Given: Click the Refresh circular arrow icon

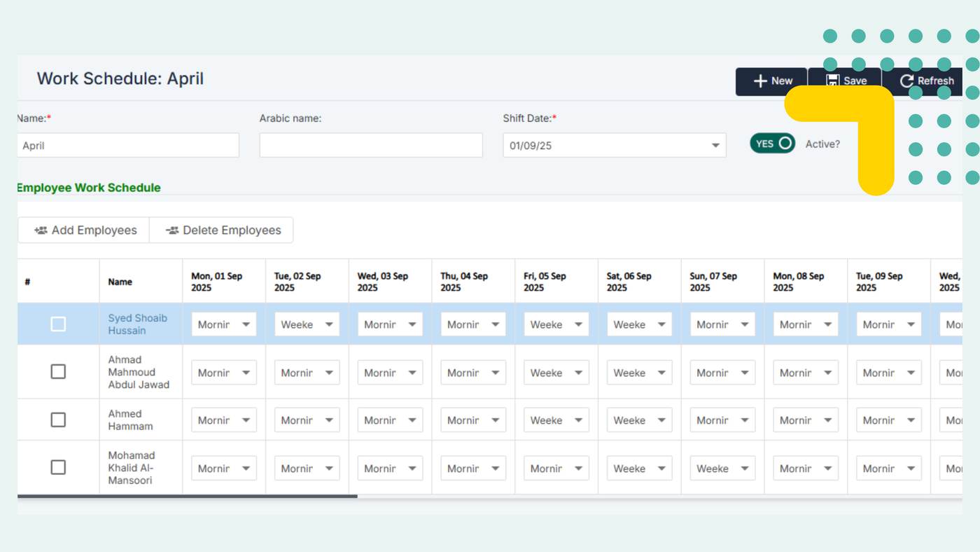Looking at the screenshot, I should point(907,81).
